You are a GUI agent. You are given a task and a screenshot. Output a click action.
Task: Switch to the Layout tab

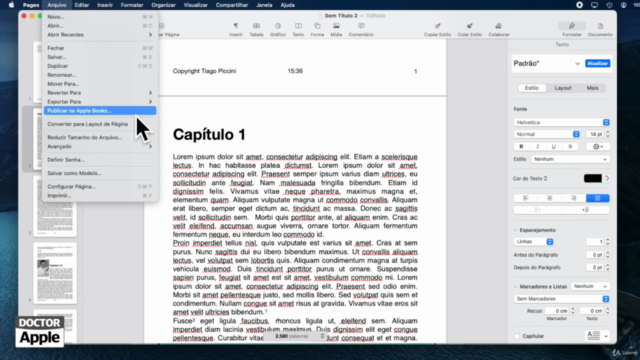[563, 88]
